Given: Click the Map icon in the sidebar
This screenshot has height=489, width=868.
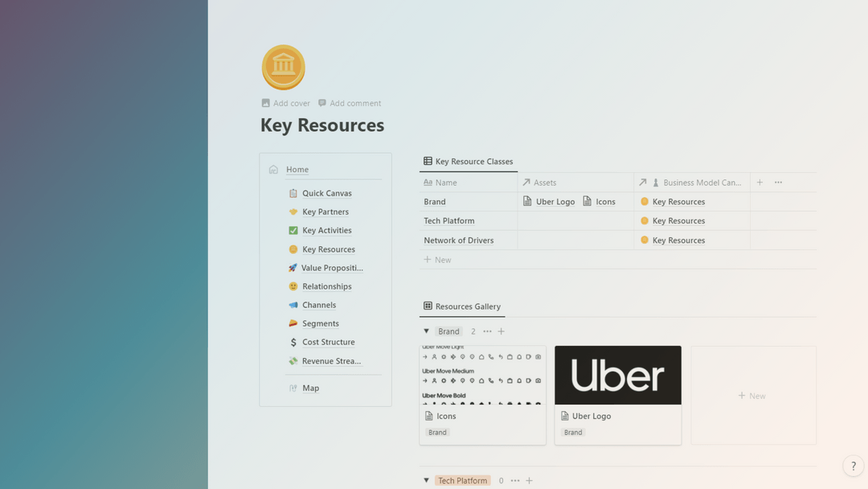Looking at the screenshot, I should pyautogui.click(x=293, y=388).
